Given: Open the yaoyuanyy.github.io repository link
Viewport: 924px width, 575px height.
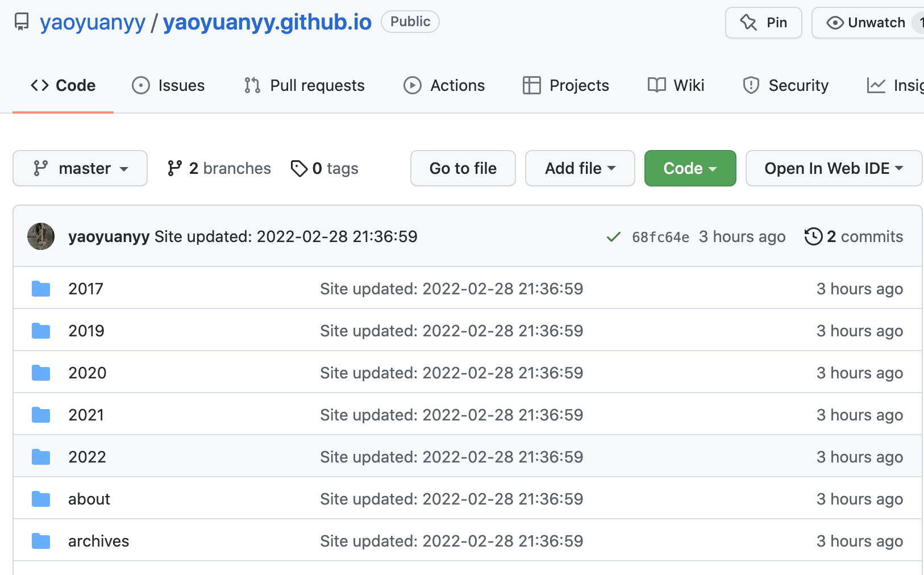Looking at the screenshot, I should point(267,22).
